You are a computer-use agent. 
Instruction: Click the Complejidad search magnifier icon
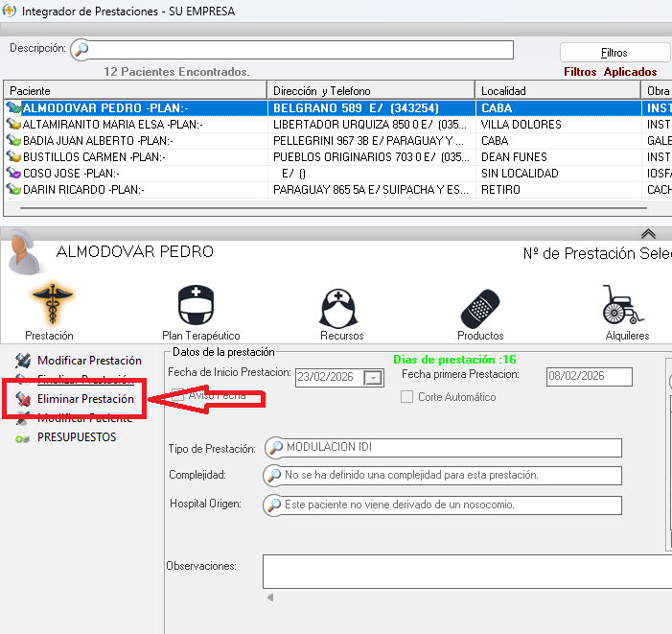274,476
